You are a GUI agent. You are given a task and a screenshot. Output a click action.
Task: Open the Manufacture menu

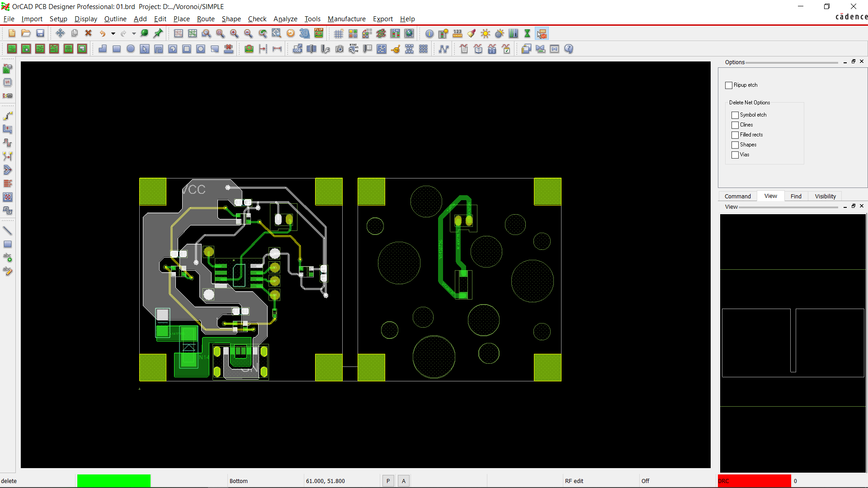pyautogui.click(x=346, y=19)
